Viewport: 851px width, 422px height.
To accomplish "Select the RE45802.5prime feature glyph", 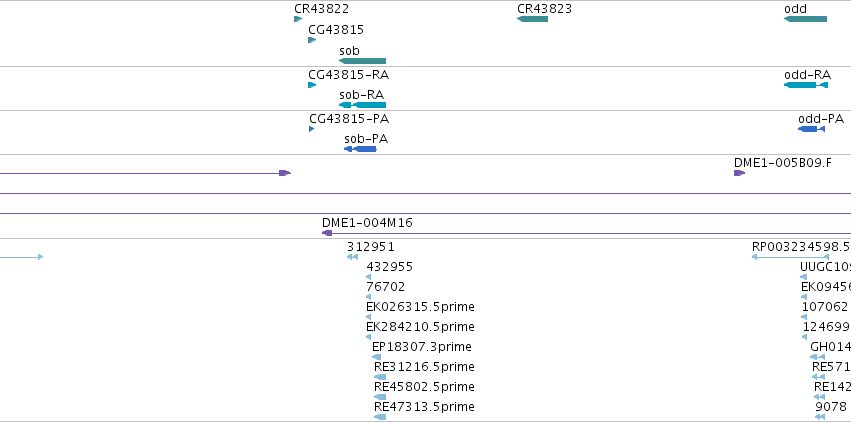I will (380, 397).
